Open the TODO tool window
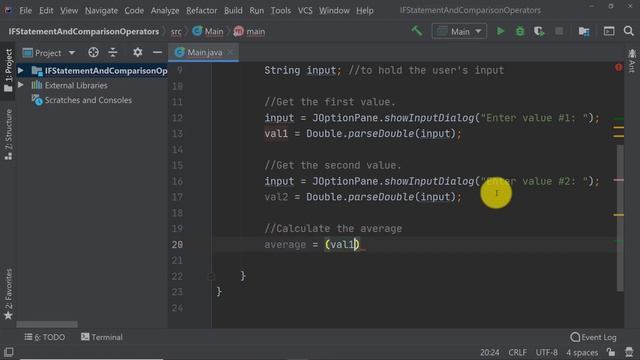This screenshot has height=360, width=640. (x=44, y=337)
